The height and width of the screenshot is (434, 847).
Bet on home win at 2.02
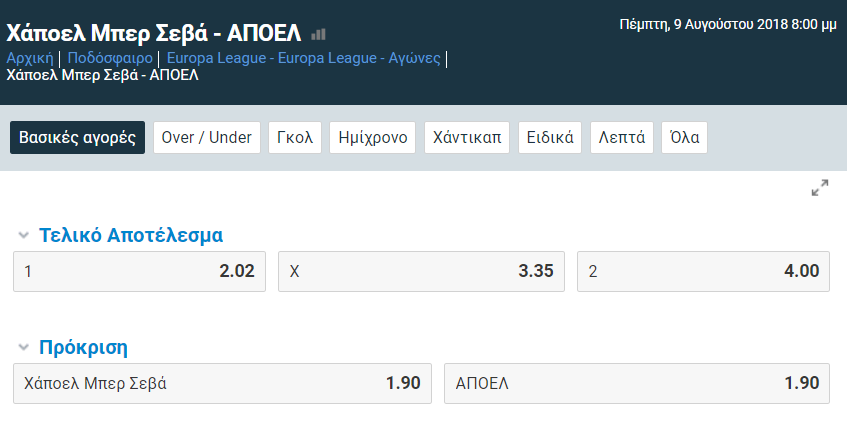139,271
